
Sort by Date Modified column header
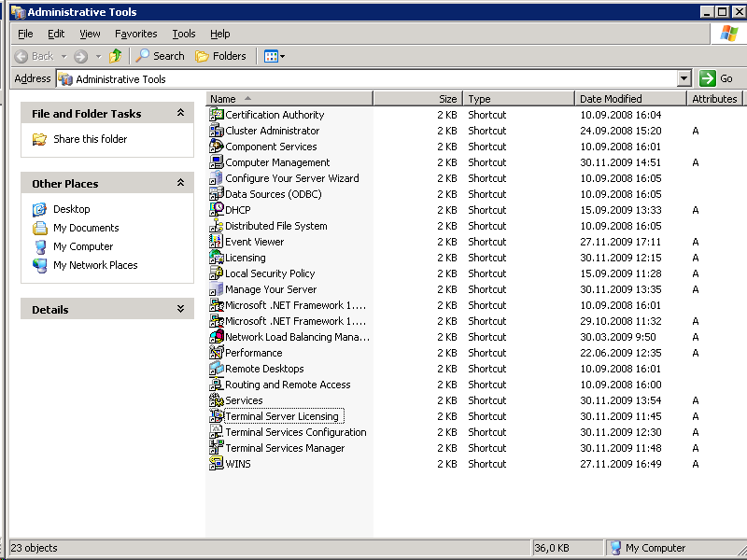pos(630,99)
